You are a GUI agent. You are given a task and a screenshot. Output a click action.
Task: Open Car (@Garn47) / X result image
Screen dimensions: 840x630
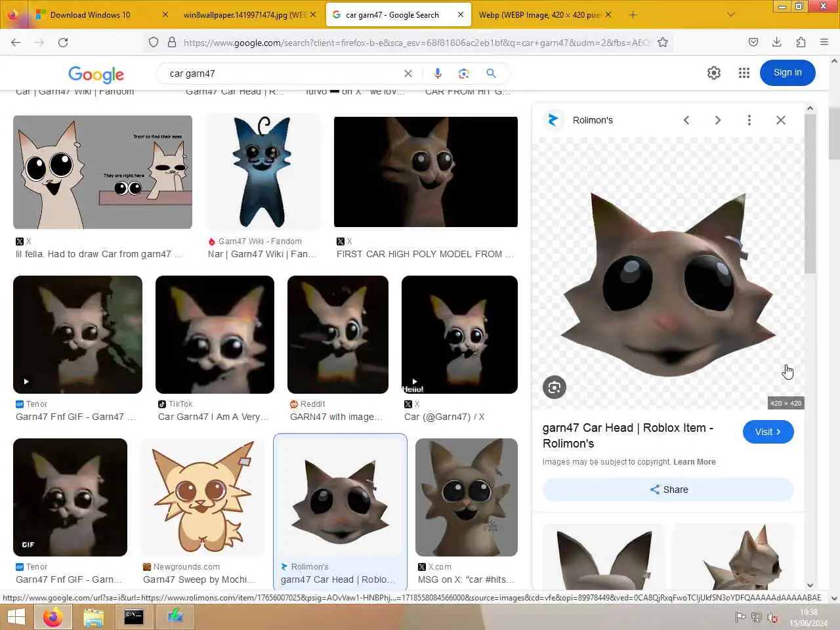(459, 335)
